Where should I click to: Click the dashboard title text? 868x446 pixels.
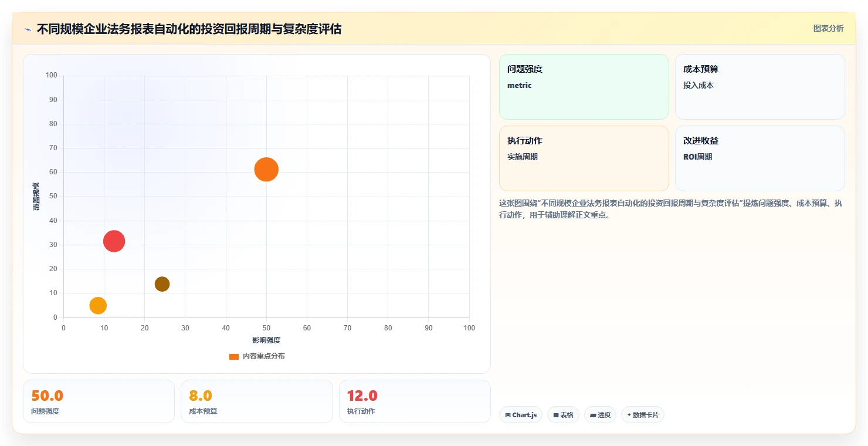point(189,29)
